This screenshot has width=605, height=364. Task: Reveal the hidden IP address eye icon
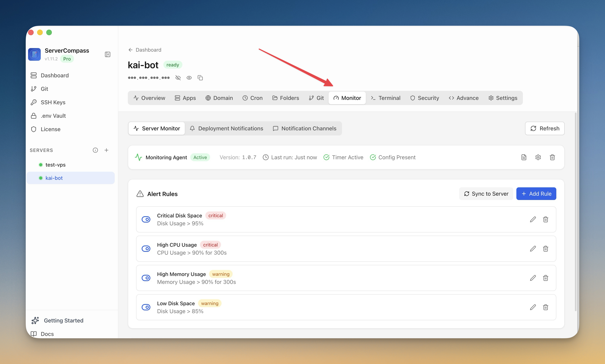point(189,78)
